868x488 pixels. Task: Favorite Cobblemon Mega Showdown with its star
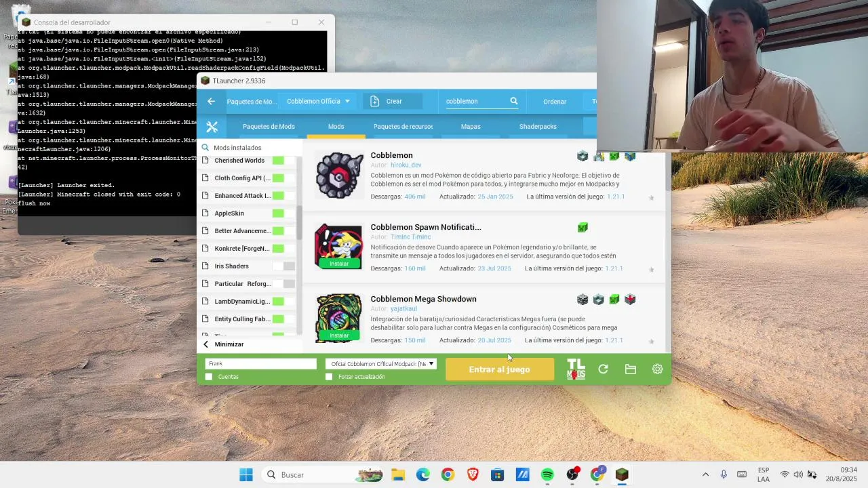tap(651, 342)
